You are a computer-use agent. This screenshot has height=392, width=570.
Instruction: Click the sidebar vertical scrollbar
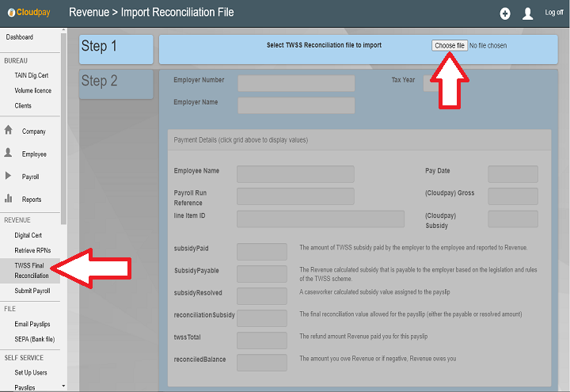click(64, 127)
